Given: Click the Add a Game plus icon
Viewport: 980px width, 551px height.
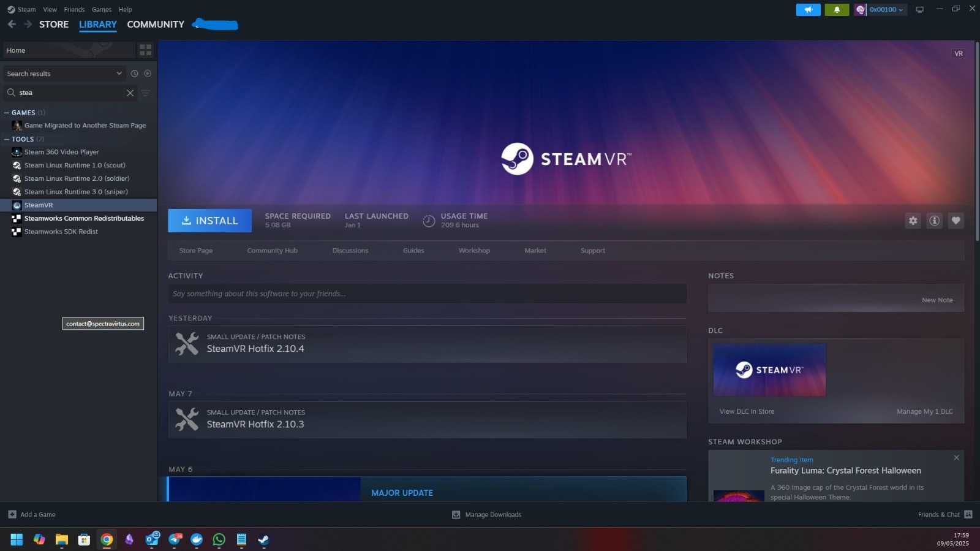Looking at the screenshot, I should point(12,515).
